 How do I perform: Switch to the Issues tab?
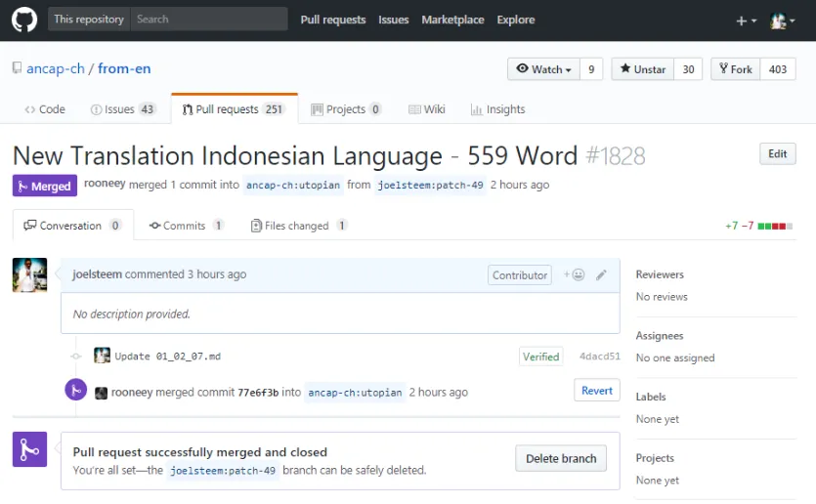(x=122, y=109)
